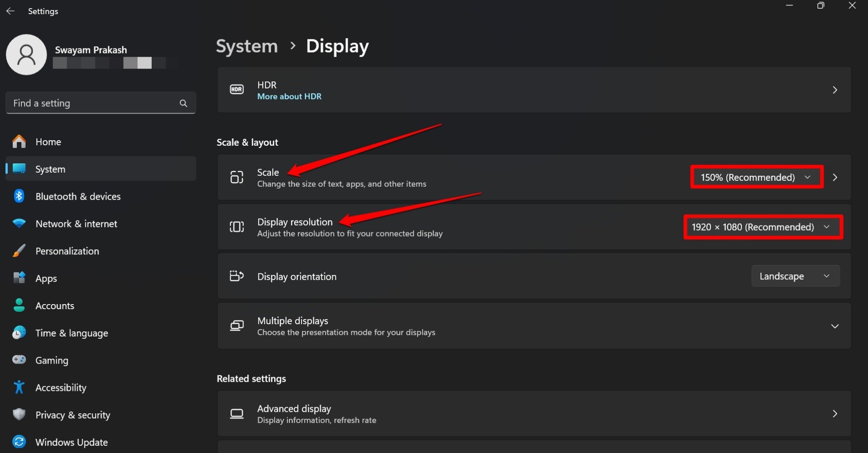Click the Gaming controller icon
Image resolution: width=868 pixels, height=453 pixels.
(19, 360)
